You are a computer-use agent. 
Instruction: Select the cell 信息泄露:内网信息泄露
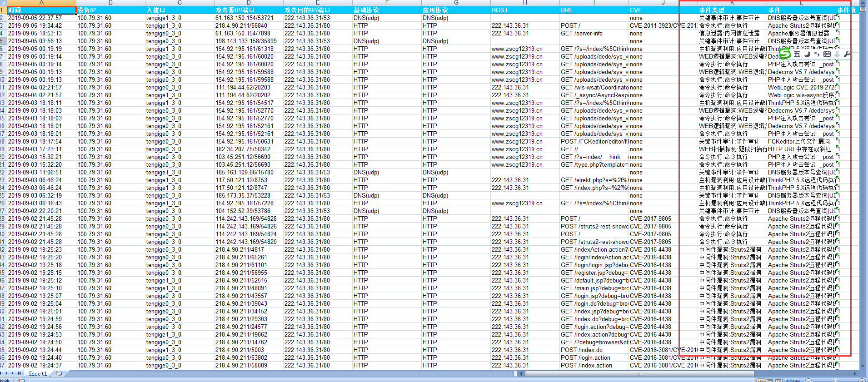click(732, 34)
